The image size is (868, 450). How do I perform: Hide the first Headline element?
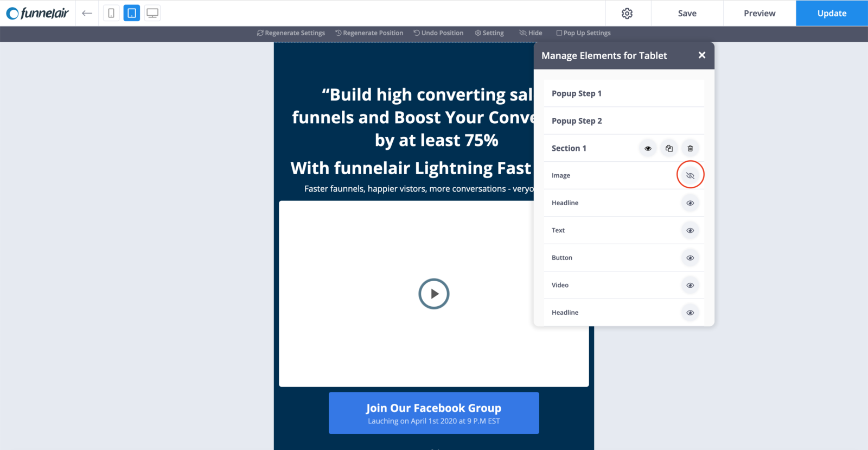[690, 203]
